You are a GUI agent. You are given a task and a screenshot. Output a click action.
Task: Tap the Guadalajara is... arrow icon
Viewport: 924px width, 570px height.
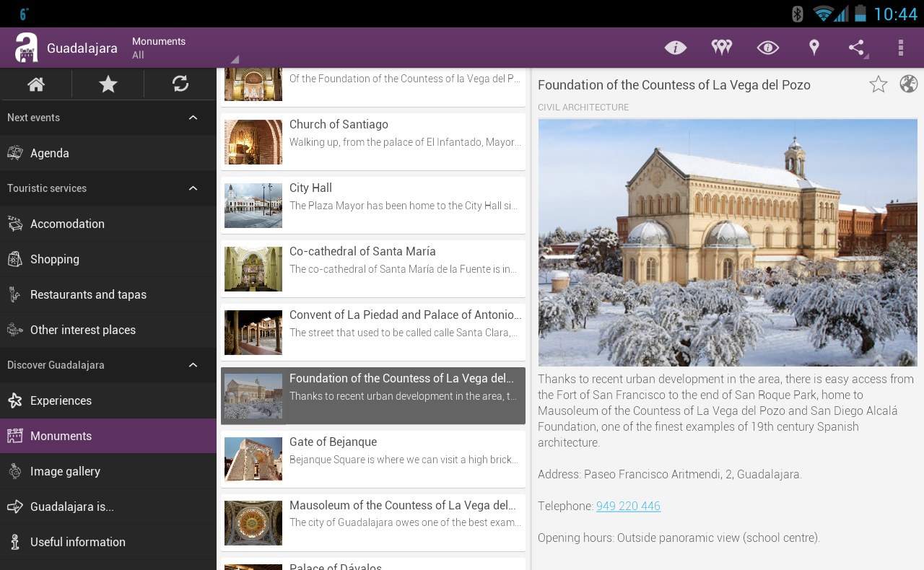pyautogui.click(x=15, y=507)
